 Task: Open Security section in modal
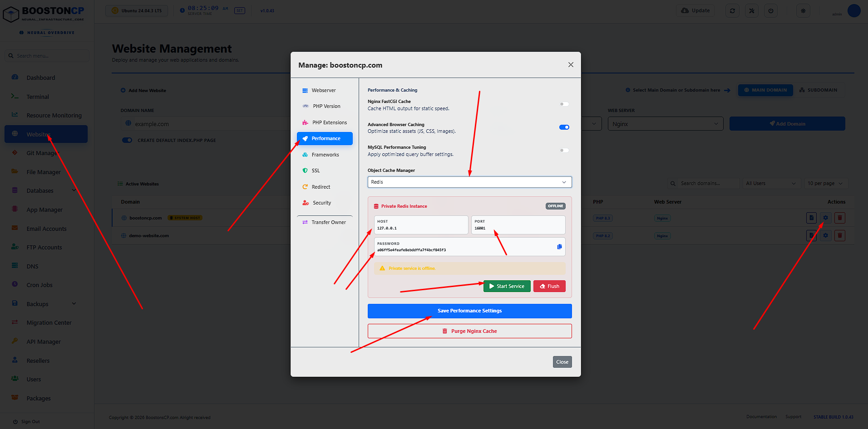click(325, 203)
